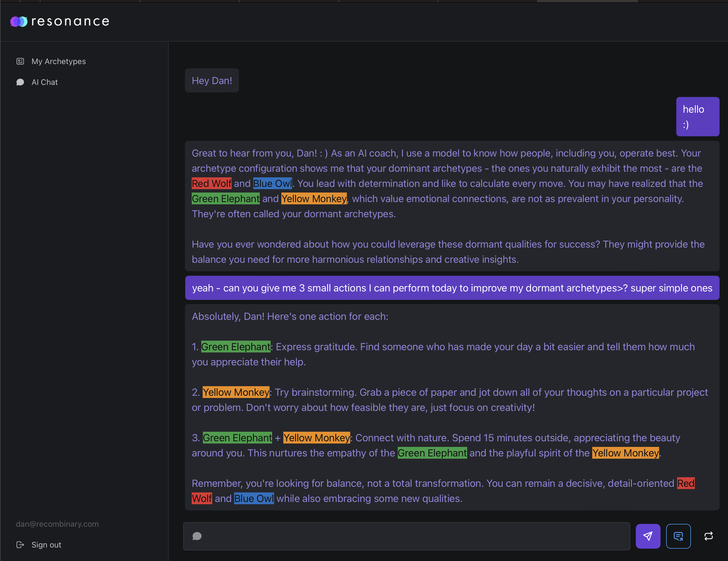Click the blue 'Blue Owl' highlighted text

pos(273,183)
